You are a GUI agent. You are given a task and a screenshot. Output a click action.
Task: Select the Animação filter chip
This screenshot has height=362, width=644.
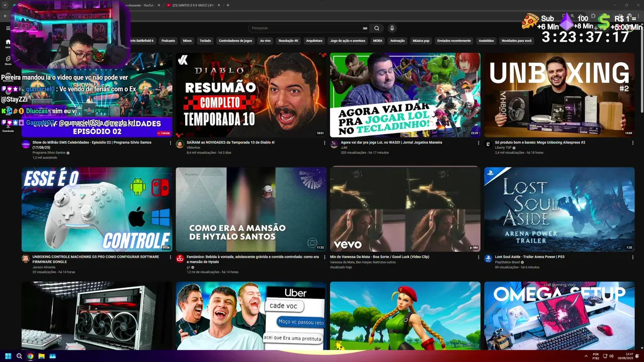(x=397, y=41)
